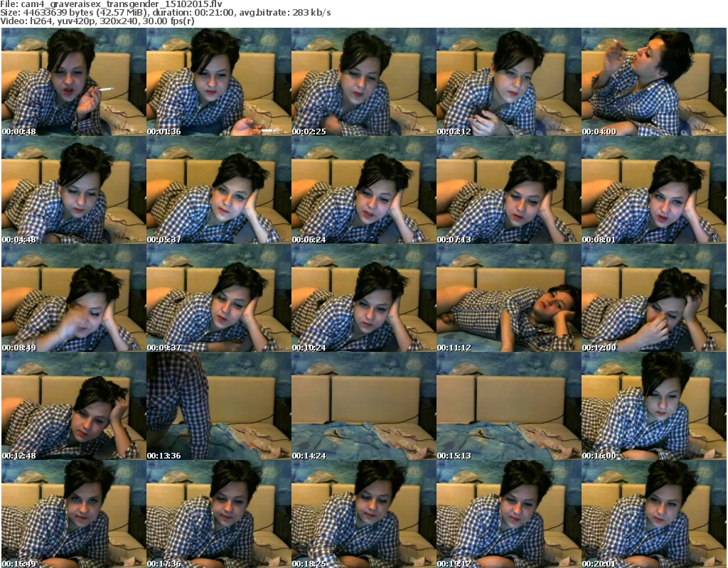Choose the frame marked 00:14:24
The width and height of the screenshot is (728, 568).
pyautogui.click(x=363, y=406)
